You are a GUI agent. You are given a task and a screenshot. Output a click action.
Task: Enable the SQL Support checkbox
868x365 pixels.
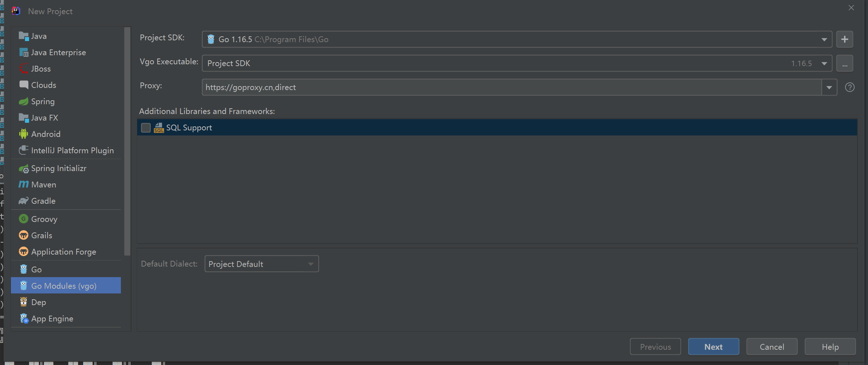click(146, 128)
